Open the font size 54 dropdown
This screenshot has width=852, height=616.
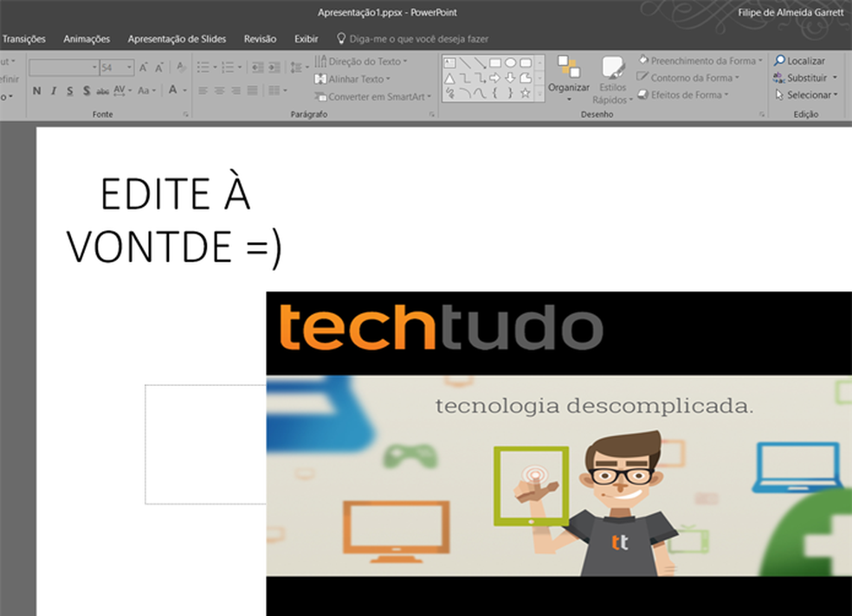(129, 67)
